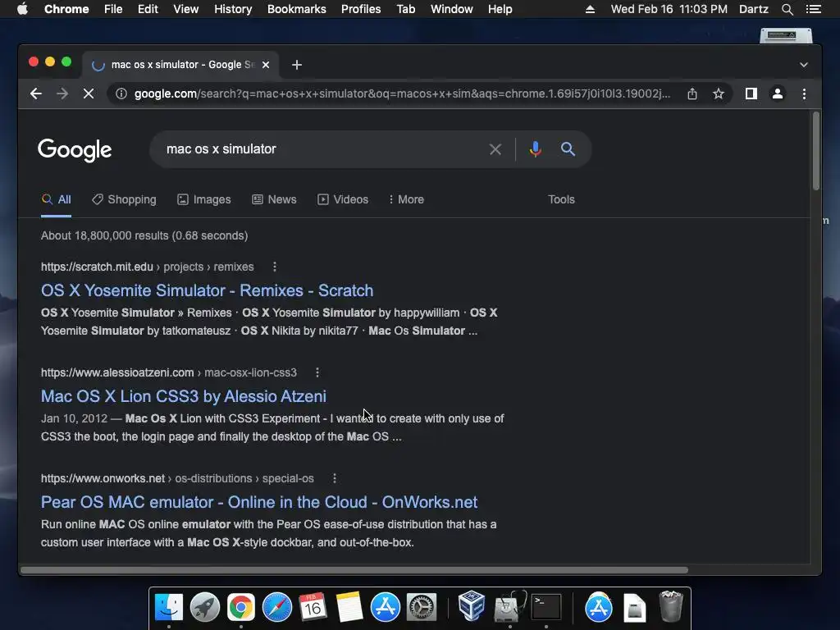
Task: Open Notes from the Dock
Action: coord(349,607)
